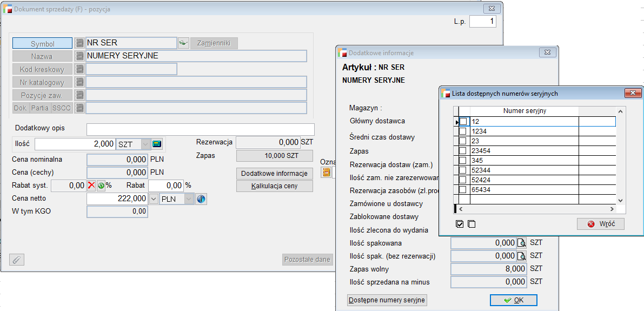The height and width of the screenshot is (311, 644).
Task: Click the Wróć button
Action: tap(600, 224)
